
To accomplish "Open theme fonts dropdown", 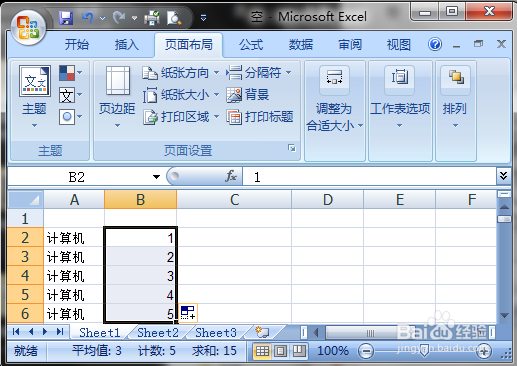I will [70, 95].
